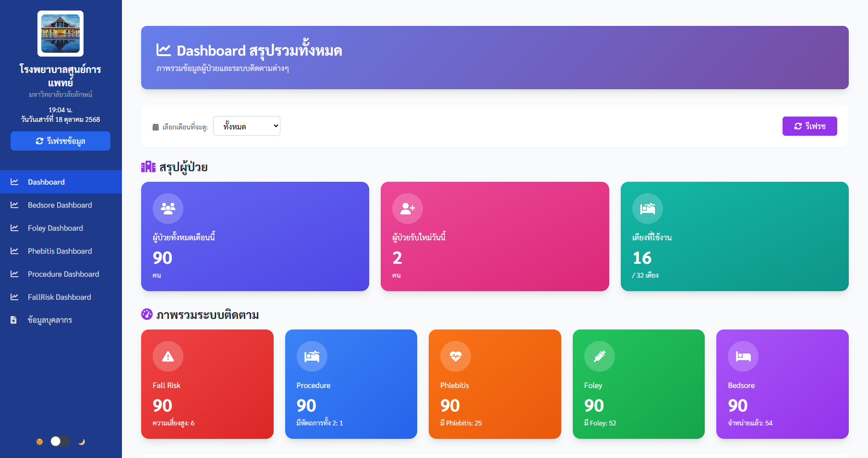
Task: Click the Bedsore bed icon
Action: 743,356
